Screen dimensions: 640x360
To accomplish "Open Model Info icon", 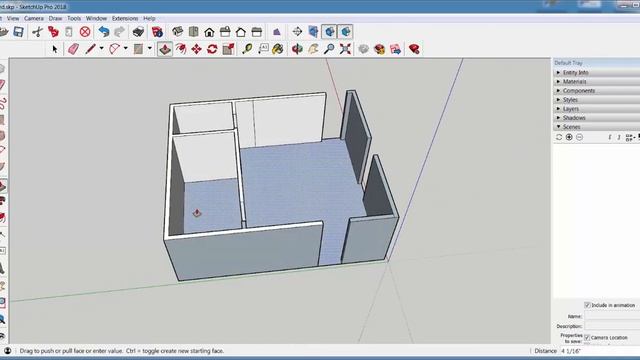I will tap(157, 32).
